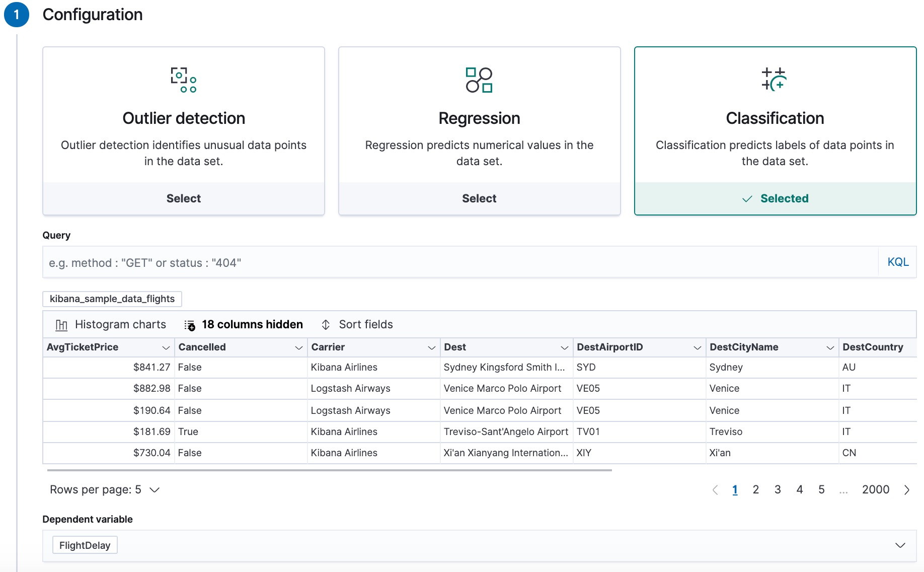Click the Outlier detection icon
Viewport: 924px width, 572px height.
point(183,80)
